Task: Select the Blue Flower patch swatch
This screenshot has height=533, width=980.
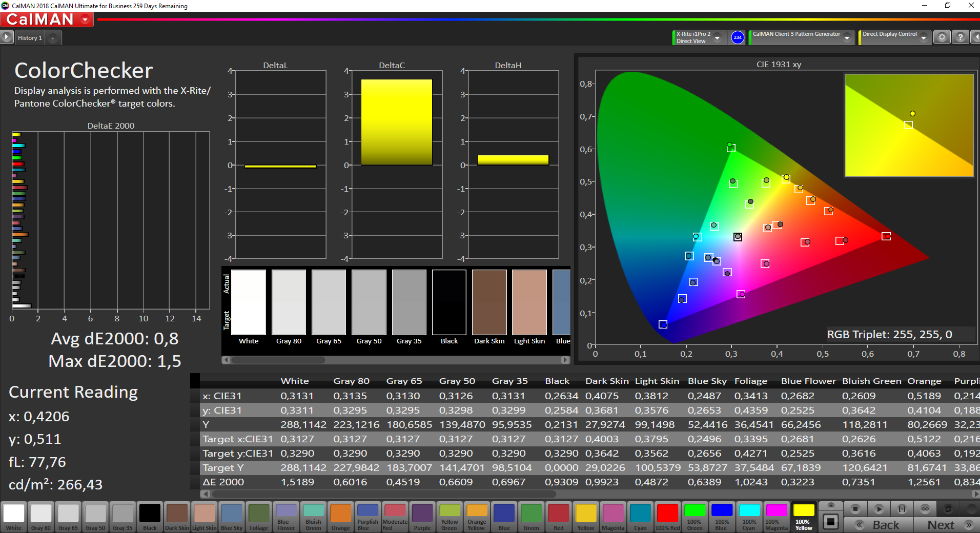Action: pyautogui.click(x=286, y=517)
